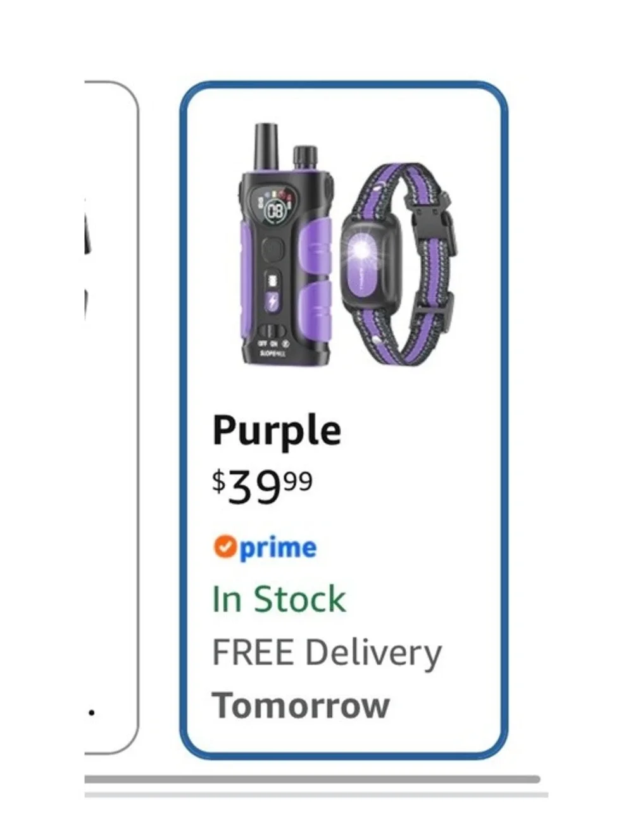This screenshot has width=633, height=840.
Task: Click the FREE Delivery text
Action: click(x=327, y=653)
